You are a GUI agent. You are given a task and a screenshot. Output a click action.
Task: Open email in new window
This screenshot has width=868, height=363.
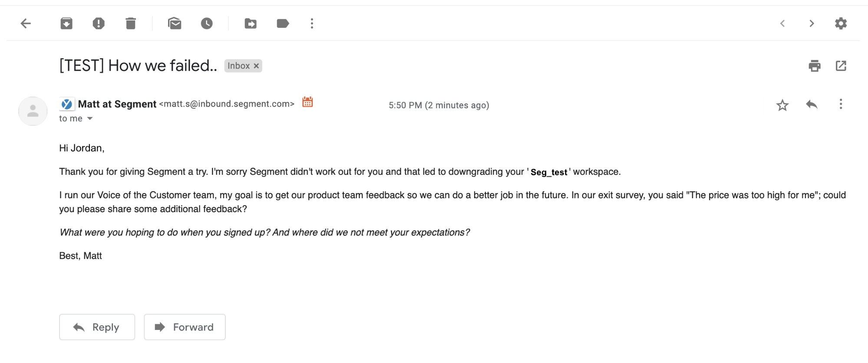click(x=841, y=66)
